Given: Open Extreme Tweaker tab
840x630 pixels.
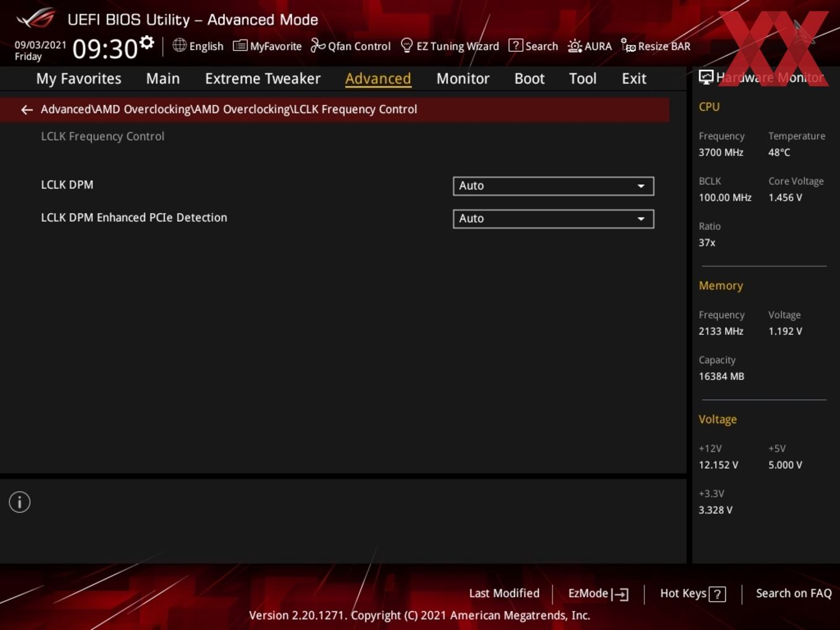Looking at the screenshot, I should click(x=262, y=78).
